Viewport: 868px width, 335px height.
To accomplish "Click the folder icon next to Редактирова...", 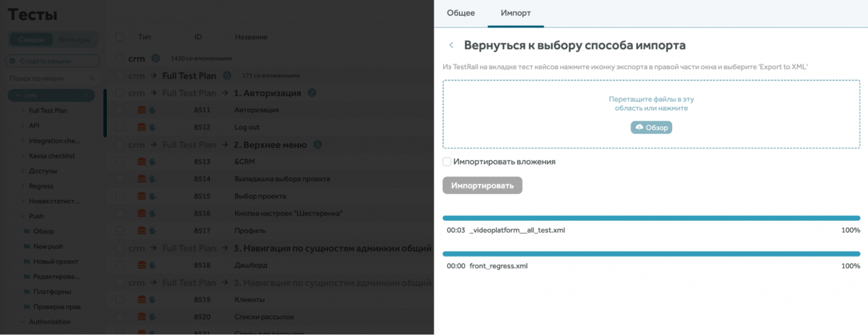I will coord(26,277).
